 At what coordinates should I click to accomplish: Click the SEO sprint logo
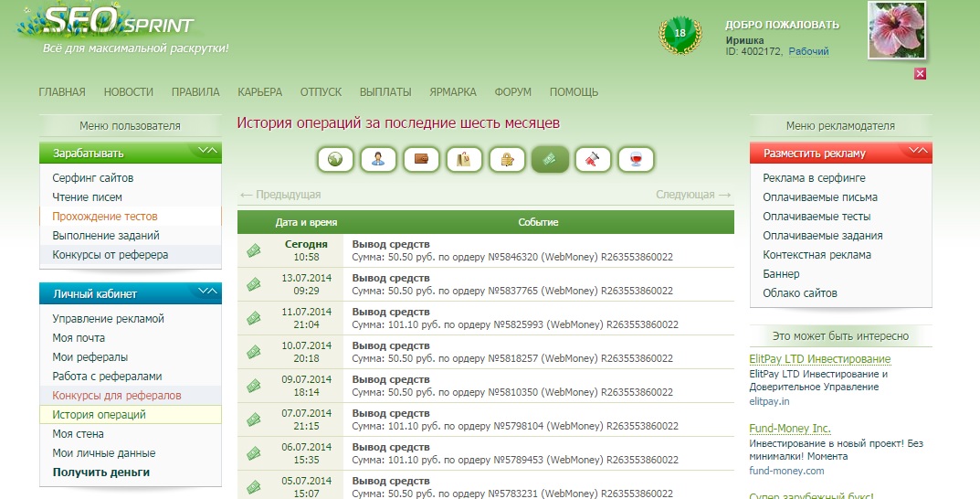coord(119,22)
